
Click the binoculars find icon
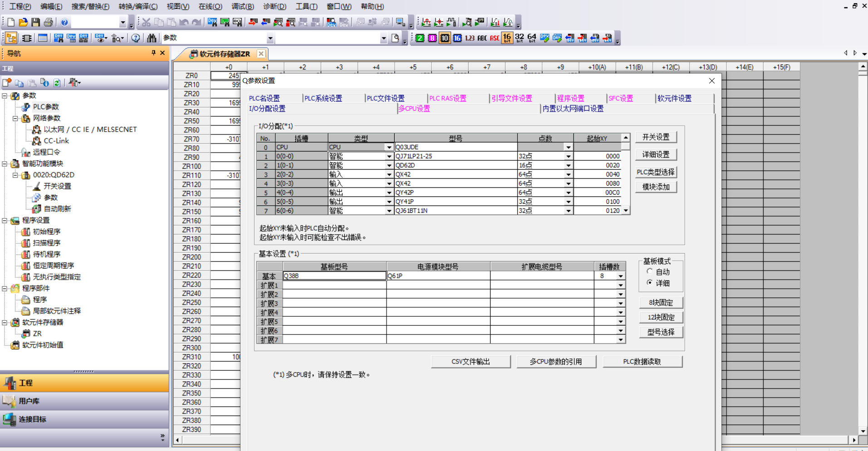pos(152,38)
